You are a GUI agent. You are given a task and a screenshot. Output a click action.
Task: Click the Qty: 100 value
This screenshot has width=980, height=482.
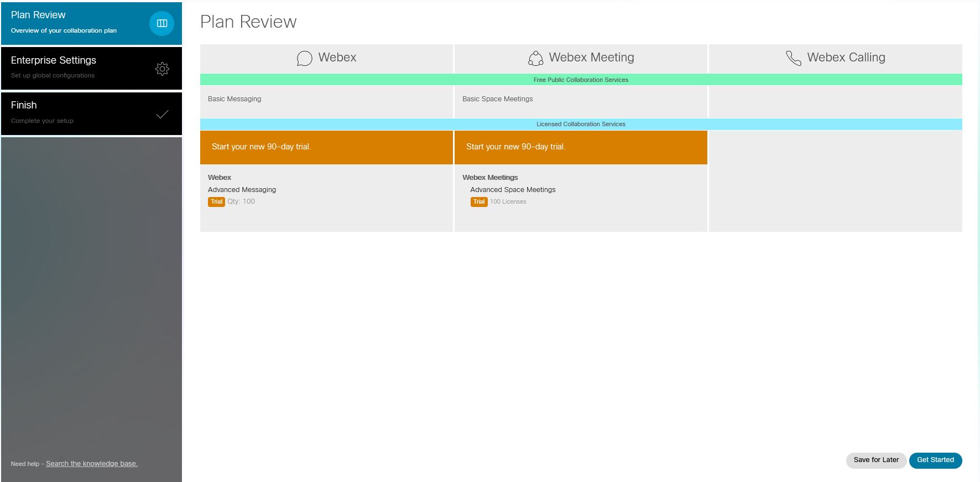point(241,201)
